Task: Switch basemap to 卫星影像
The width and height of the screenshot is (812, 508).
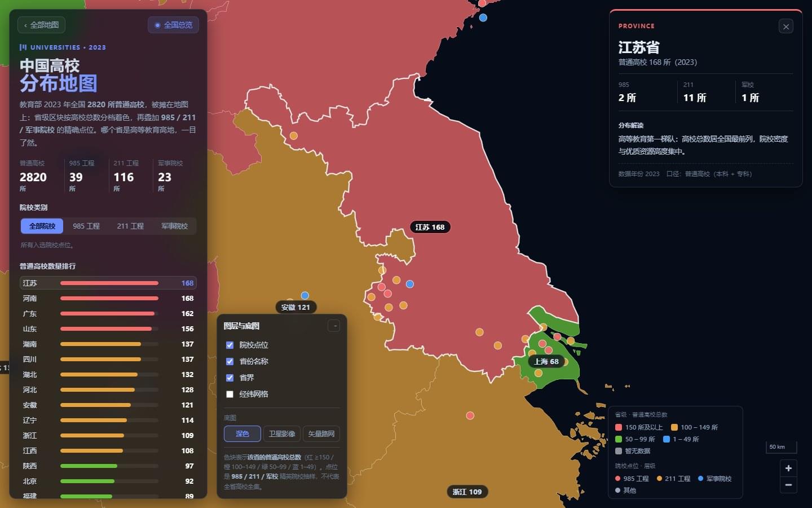Action: click(282, 433)
